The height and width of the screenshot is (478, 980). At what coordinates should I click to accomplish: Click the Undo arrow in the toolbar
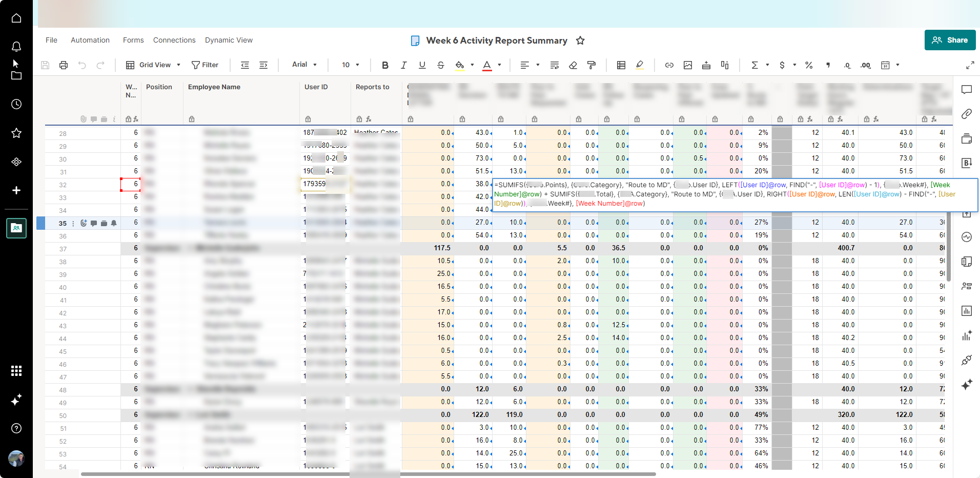82,65
